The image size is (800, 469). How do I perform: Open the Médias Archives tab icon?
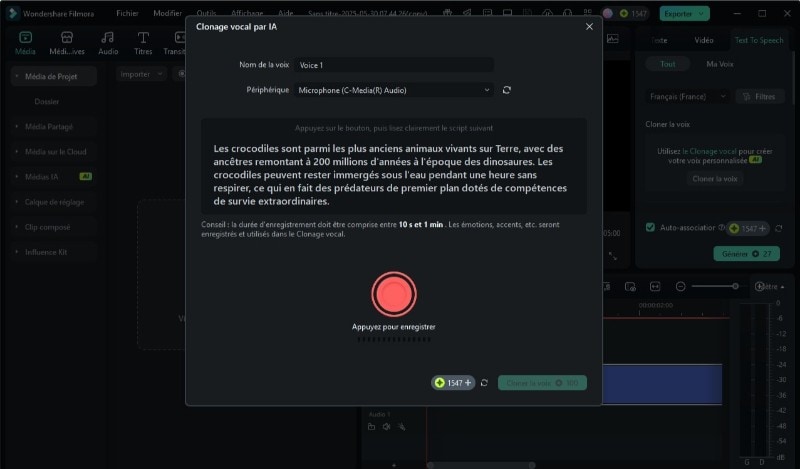67,43
